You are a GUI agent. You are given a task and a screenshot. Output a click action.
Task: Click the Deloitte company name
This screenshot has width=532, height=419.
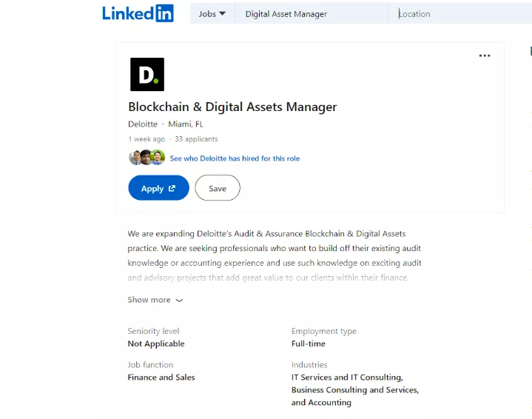tap(143, 124)
